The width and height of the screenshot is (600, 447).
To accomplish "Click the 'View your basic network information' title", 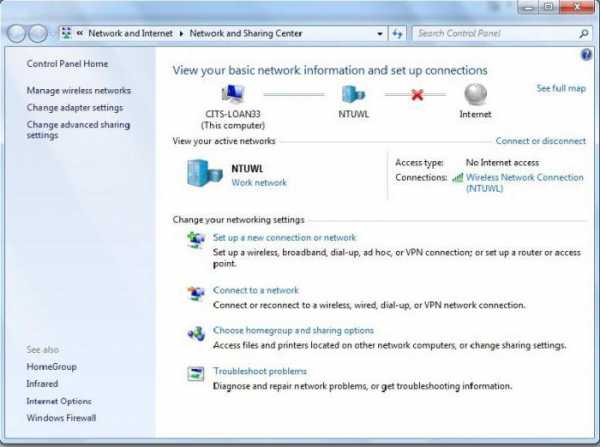I will (x=330, y=70).
